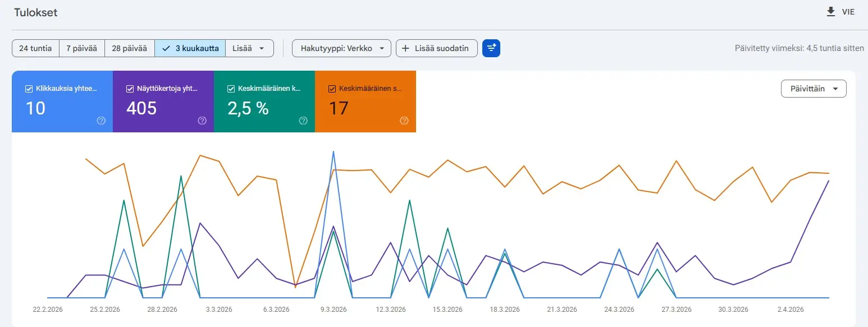Select the 7 päivää time range
This screenshot has height=327, width=868.
coord(81,48)
